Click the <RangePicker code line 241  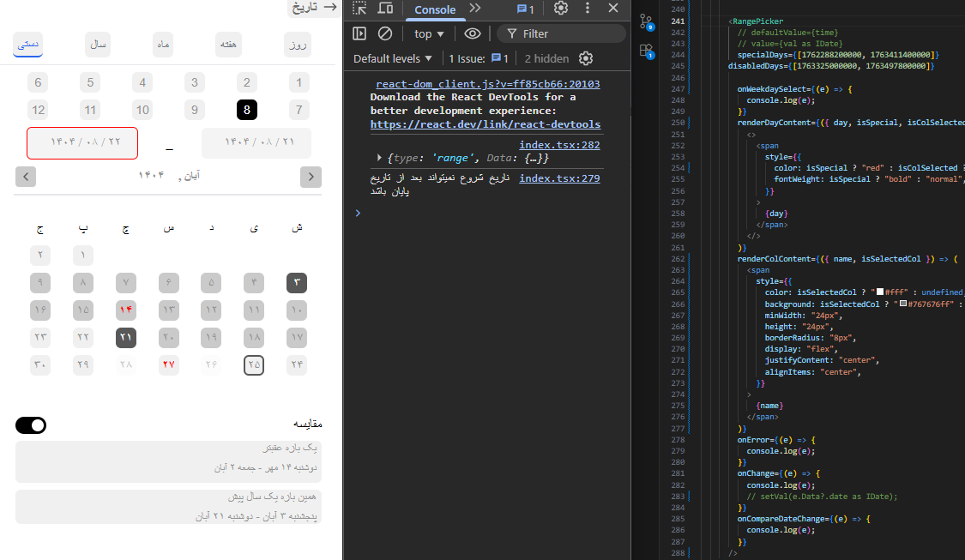point(756,21)
